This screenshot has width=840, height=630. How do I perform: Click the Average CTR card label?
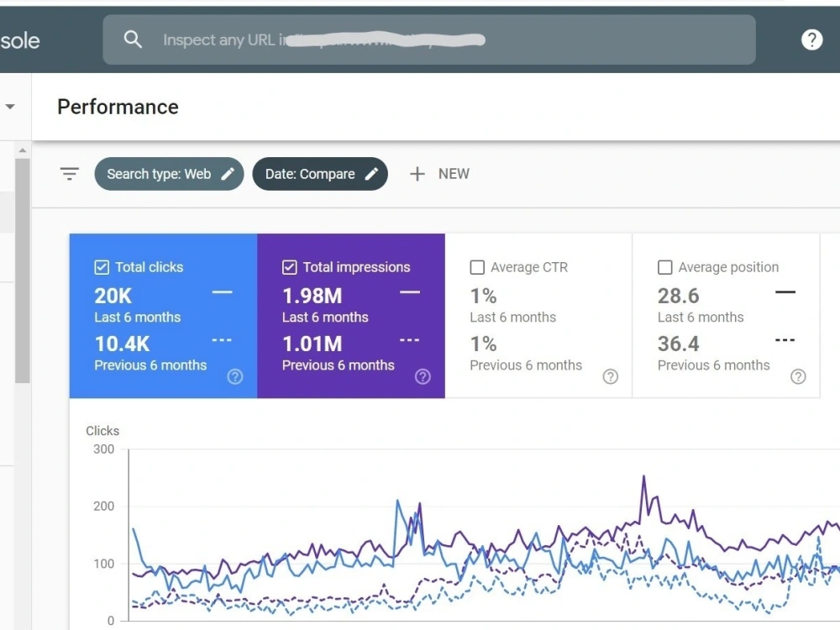point(529,267)
